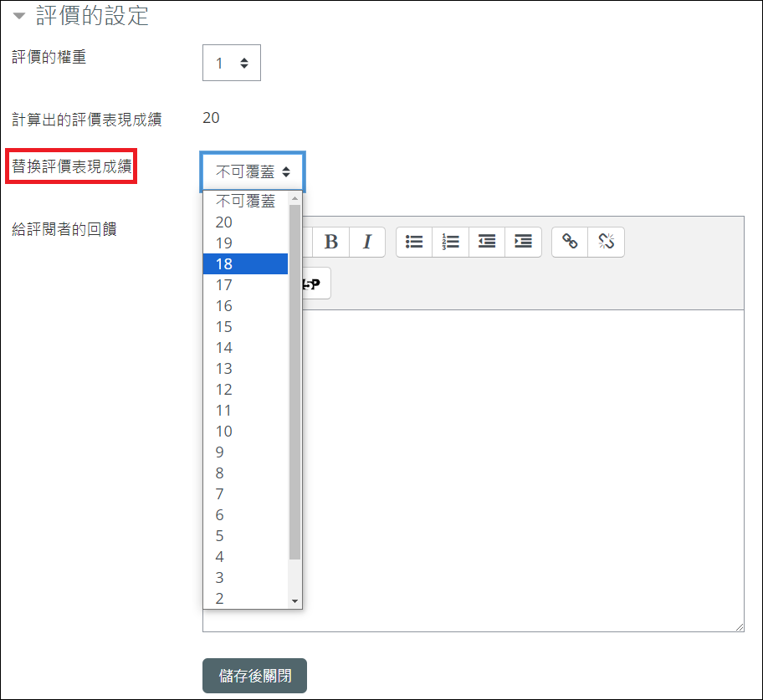Indent text with the indent icon
This screenshot has width=763, height=700.
click(x=524, y=242)
